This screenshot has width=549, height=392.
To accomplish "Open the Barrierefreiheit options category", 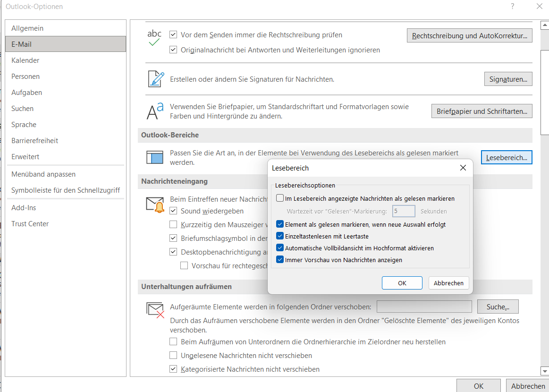I will 66,141.
